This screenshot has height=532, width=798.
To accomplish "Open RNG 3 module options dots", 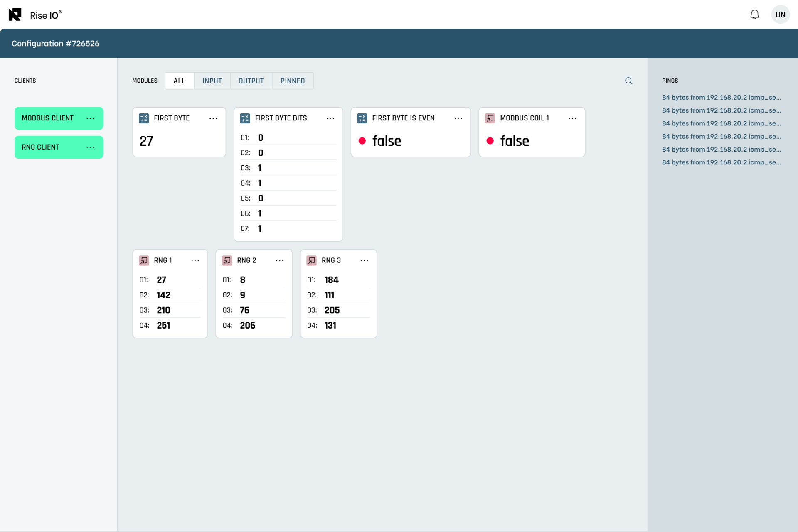I will (x=365, y=260).
